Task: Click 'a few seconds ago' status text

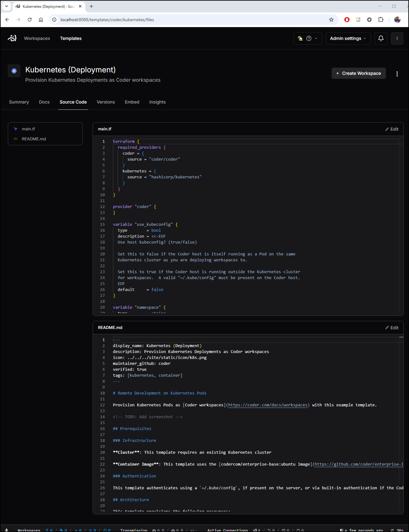Action: coord(363,530)
